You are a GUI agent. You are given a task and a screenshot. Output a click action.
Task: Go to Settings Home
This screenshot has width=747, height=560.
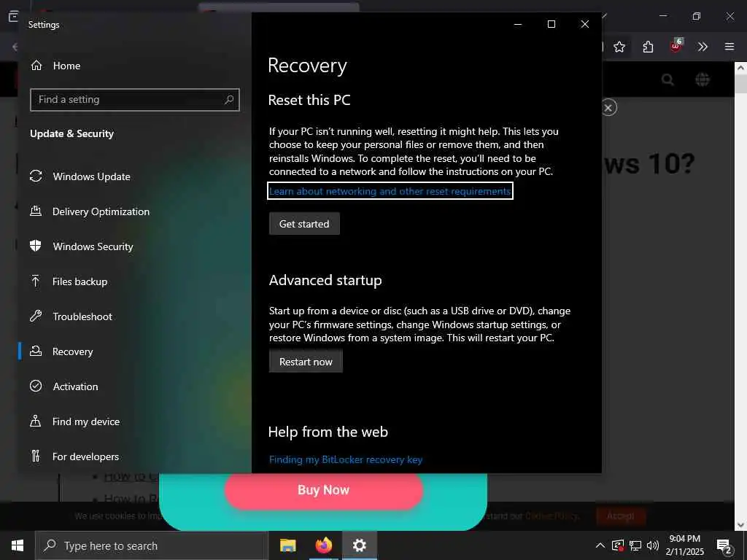[x=66, y=66]
